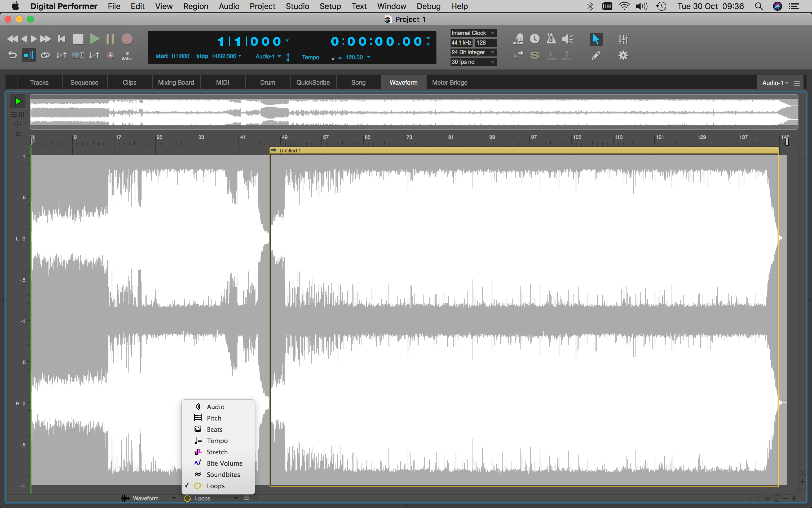Viewport: 812px width, 508px height.
Task: Click the Tempo label in the counter
Action: tap(310, 57)
